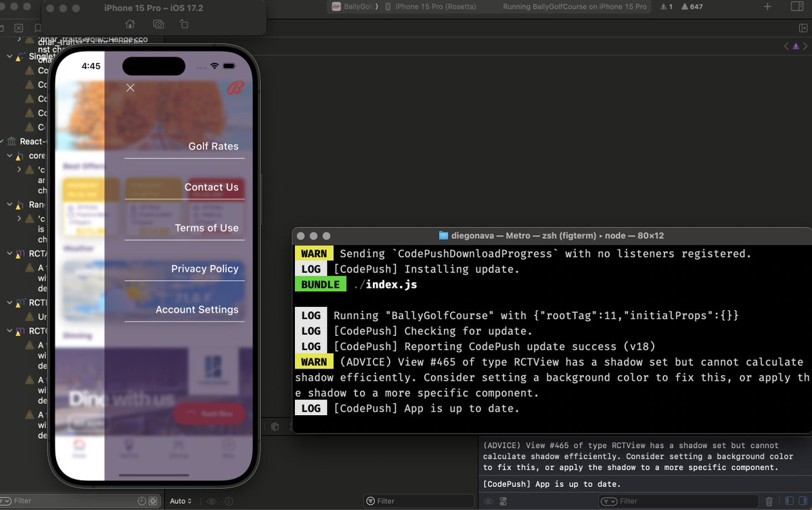Screen dimensions: 812x510
Task: Select the Xcode bookmark navigator icon
Action: click(x=37, y=28)
